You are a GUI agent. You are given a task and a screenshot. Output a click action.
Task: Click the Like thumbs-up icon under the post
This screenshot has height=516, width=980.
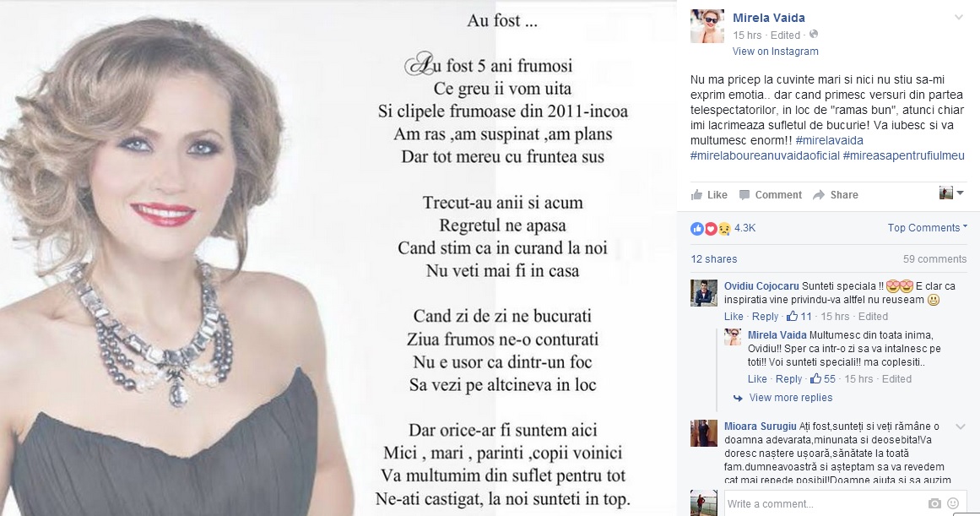point(696,194)
